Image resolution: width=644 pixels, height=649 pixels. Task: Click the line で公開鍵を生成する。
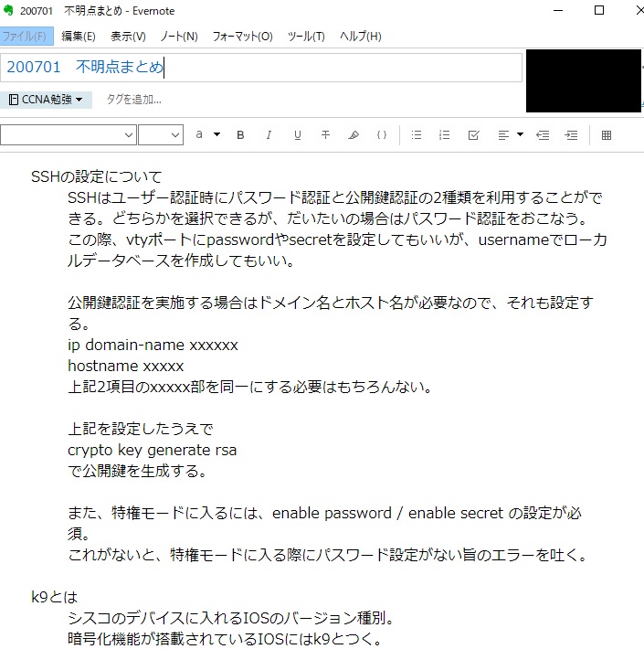(137, 471)
